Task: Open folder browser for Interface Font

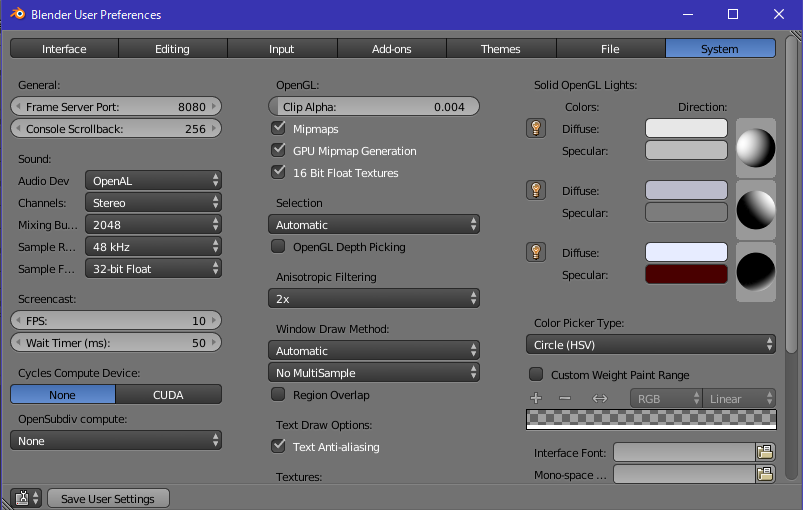Action: [765, 453]
